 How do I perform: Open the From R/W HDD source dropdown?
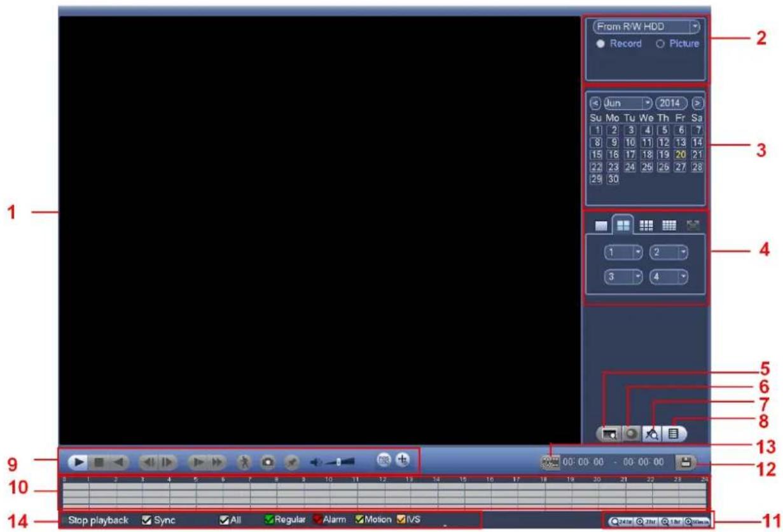coord(646,28)
